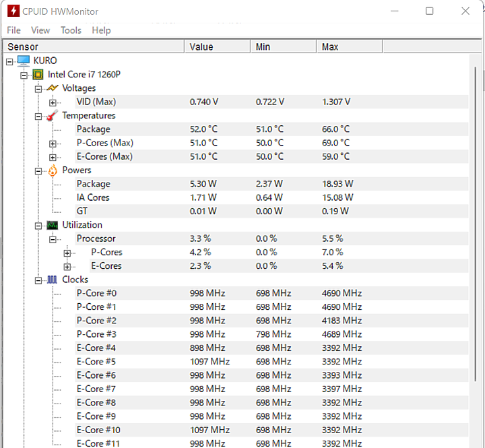This screenshot has width=485, height=448.
Task: Collapse the Utilization section
Action: 38,226
